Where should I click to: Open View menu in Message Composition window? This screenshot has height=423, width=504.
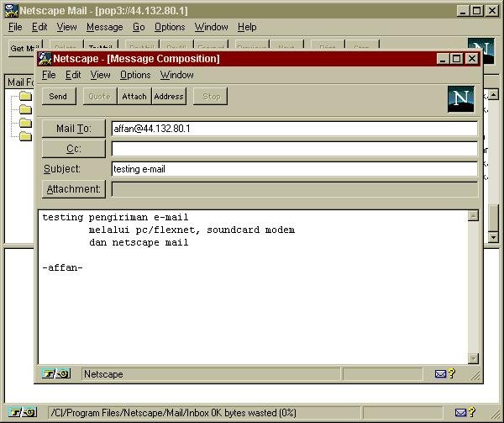click(100, 75)
